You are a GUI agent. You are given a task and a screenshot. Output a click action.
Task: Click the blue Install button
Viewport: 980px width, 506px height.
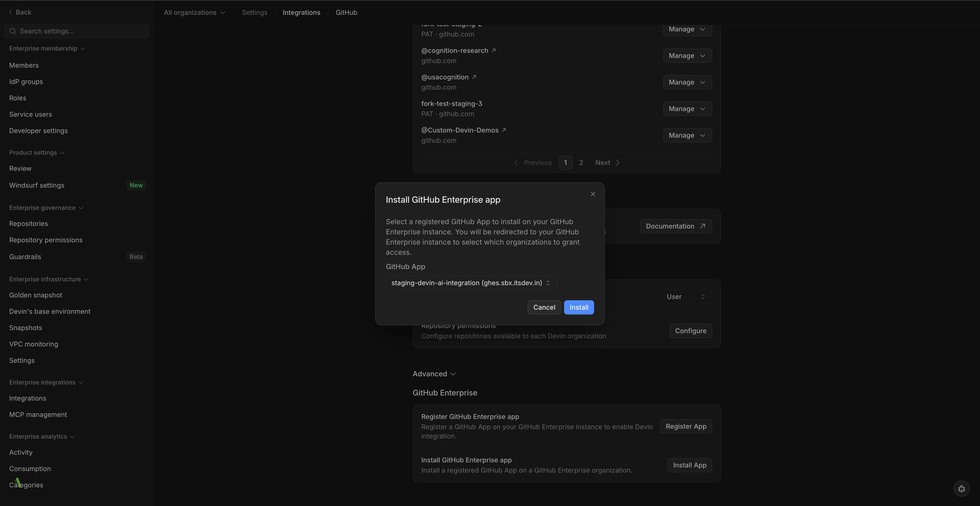click(x=579, y=307)
